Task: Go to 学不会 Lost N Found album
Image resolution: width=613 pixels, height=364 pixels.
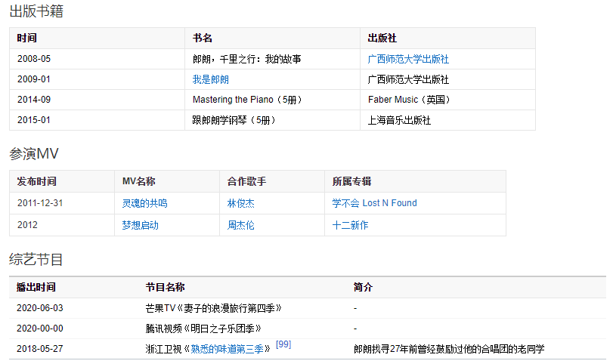Action: (374, 203)
